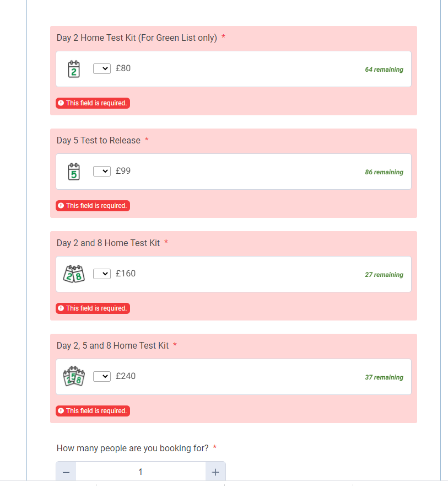
Task: Click the Day 2 calendar icon
Action: (x=73, y=69)
